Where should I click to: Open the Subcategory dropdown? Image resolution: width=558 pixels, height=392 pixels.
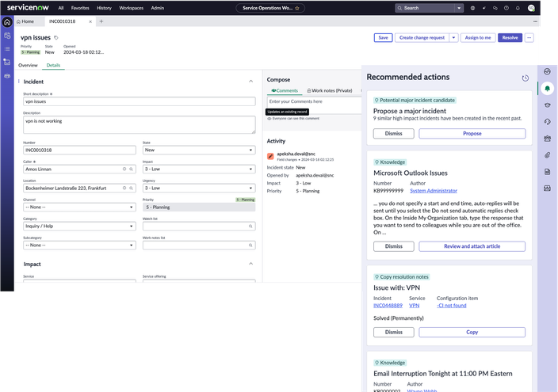pos(79,245)
